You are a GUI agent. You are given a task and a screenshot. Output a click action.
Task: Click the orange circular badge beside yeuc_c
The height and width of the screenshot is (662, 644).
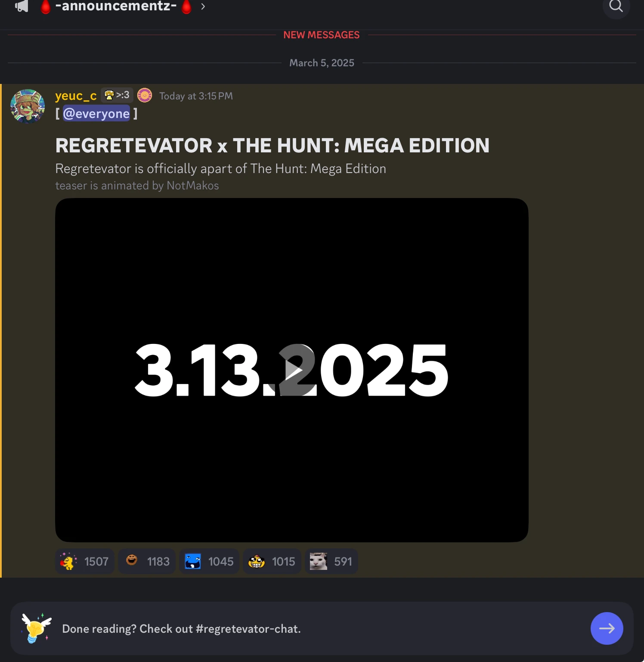pos(145,95)
